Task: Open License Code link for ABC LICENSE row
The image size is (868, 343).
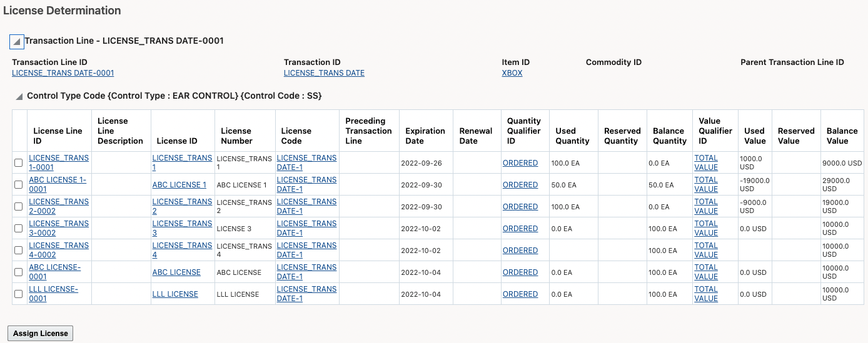Action: click(x=306, y=272)
